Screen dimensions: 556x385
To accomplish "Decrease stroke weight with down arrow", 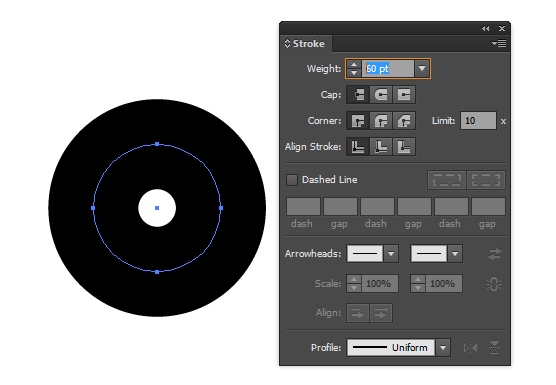I will tap(354, 73).
